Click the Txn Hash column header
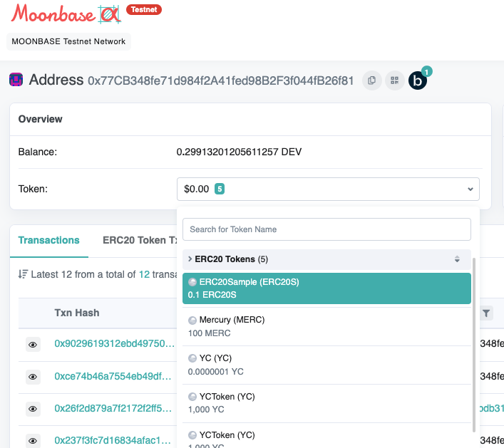This screenshot has height=448, width=504. (x=77, y=313)
